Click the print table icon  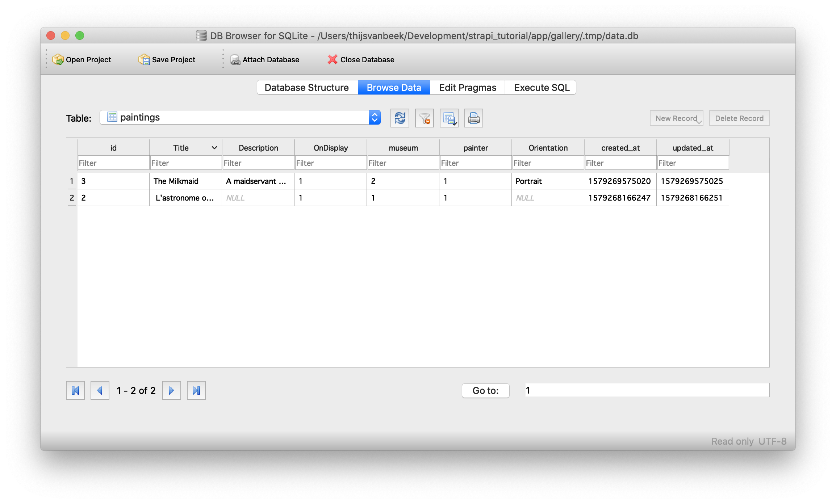pos(473,118)
